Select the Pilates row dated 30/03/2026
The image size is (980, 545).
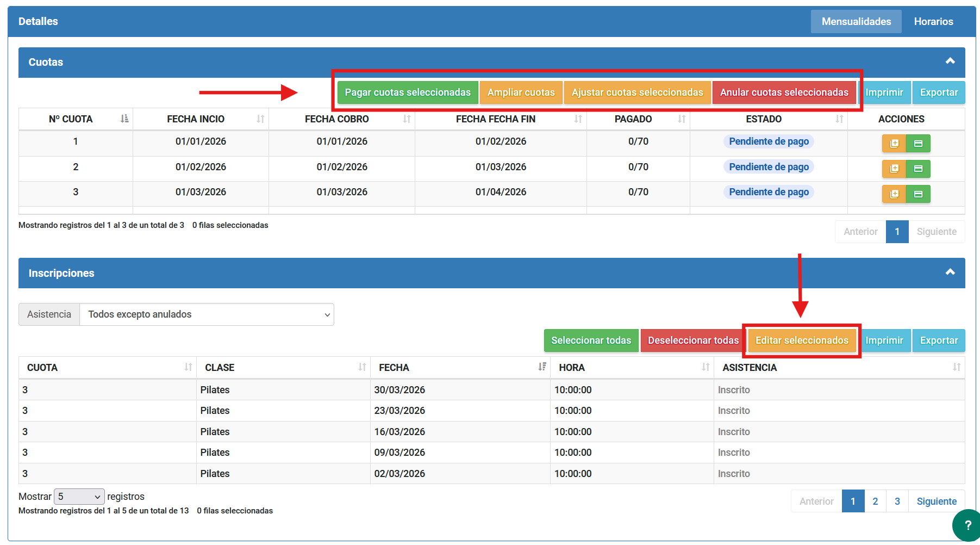tap(400, 390)
